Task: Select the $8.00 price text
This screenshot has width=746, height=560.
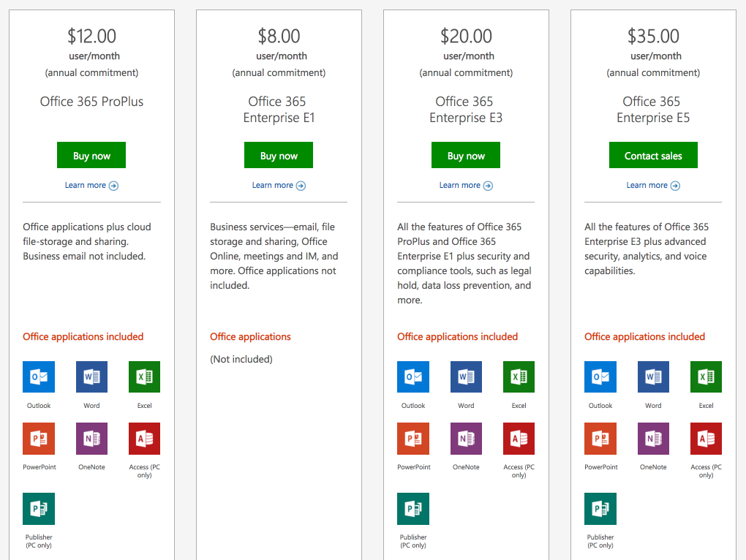Action: click(279, 36)
